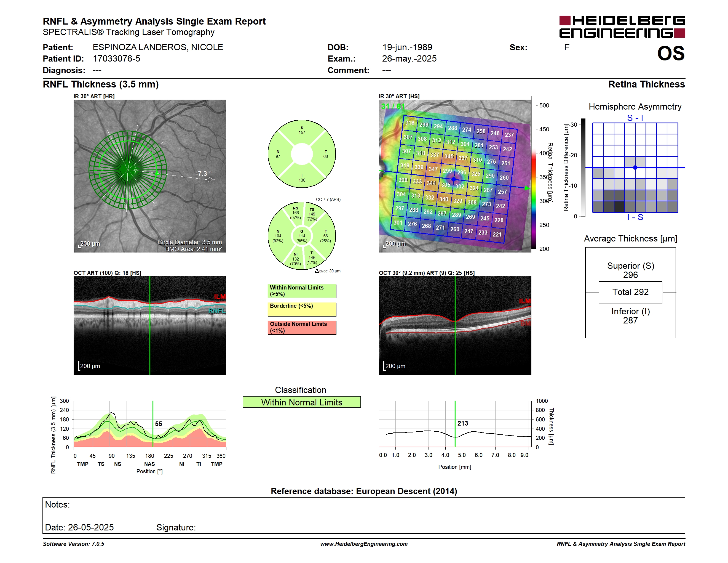Click the green Within Normal Limits legend swatch
Screen dimensions: 728x563
(302, 291)
